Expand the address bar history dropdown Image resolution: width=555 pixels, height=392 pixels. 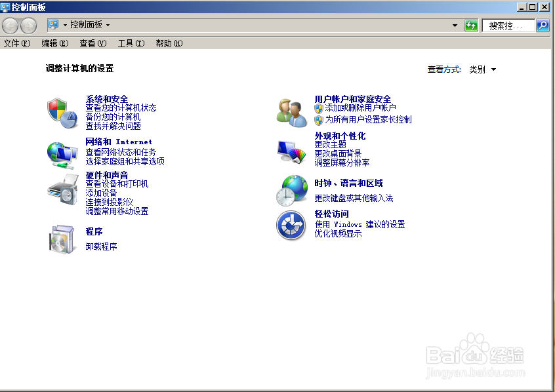click(x=455, y=26)
